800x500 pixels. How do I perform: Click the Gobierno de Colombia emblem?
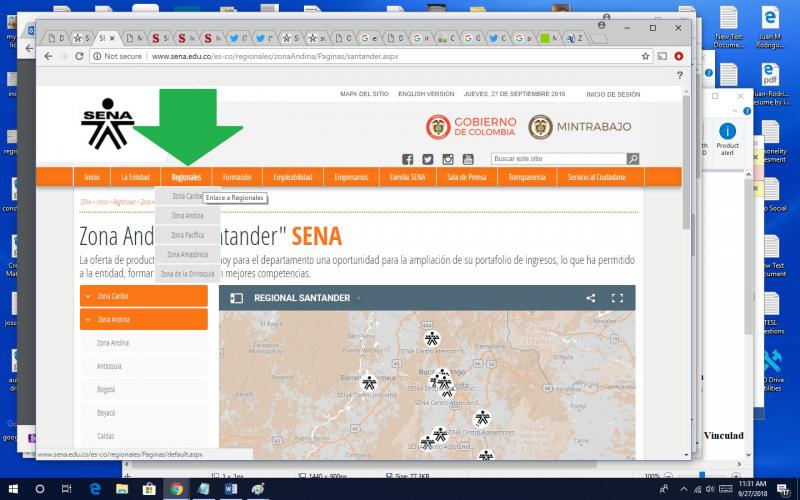pyautogui.click(x=438, y=127)
